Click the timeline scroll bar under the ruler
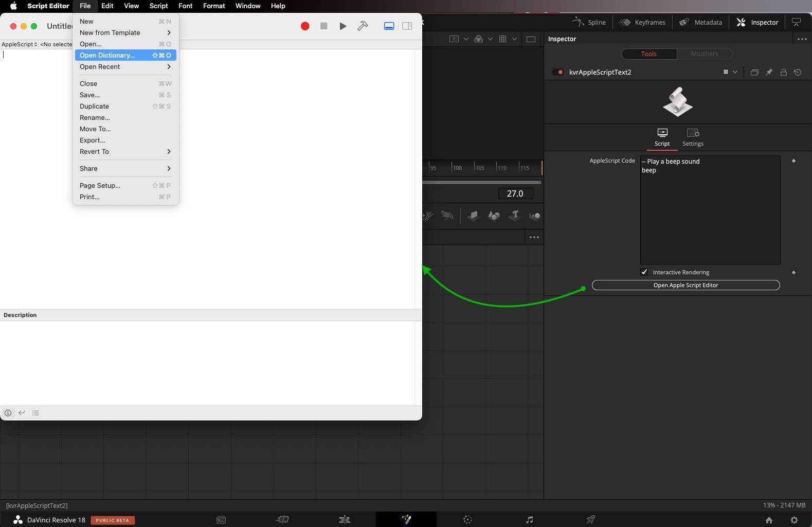This screenshot has width=812, height=527. click(x=482, y=182)
